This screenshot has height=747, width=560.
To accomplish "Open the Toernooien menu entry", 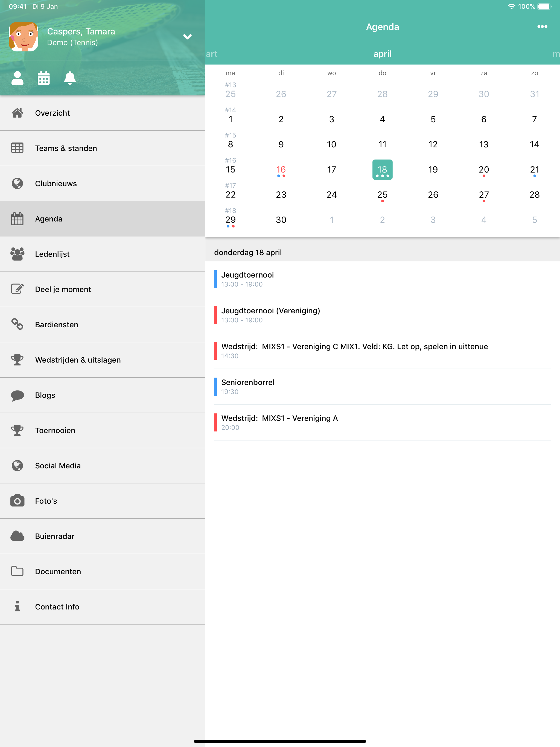I will click(103, 431).
